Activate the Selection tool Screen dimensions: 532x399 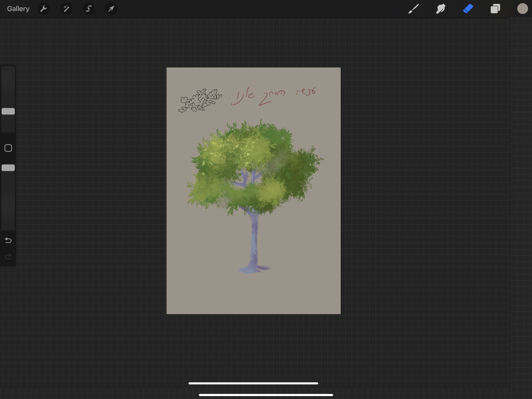[x=89, y=9]
